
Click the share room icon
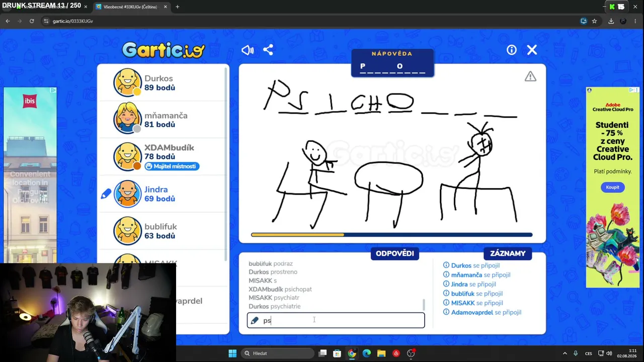pos(268,50)
